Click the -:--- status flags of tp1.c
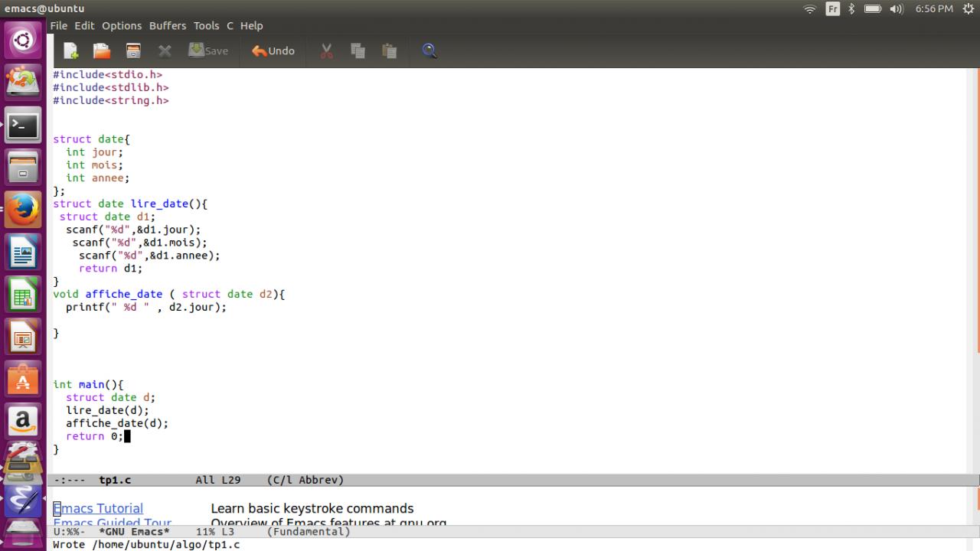 (x=70, y=480)
